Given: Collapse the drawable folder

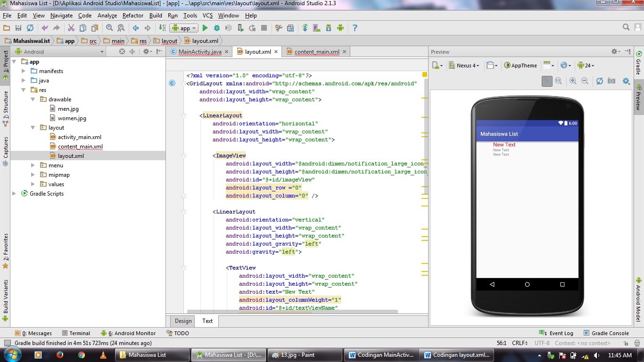Looking at the screenshot, I should (33, 99).
